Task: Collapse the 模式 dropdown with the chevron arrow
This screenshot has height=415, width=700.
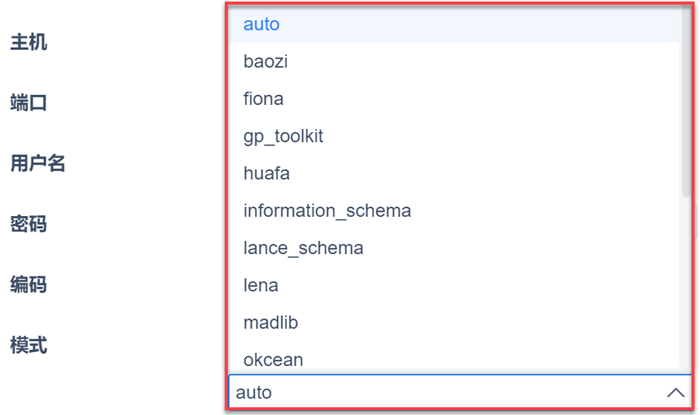Action: click(x=676, y=393)
